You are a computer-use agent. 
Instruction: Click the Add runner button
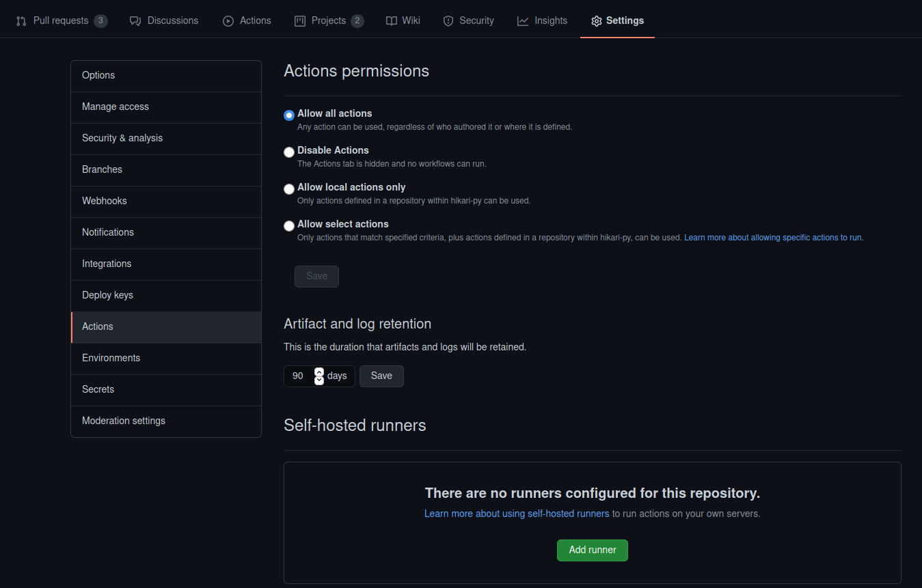click(592, 550)
